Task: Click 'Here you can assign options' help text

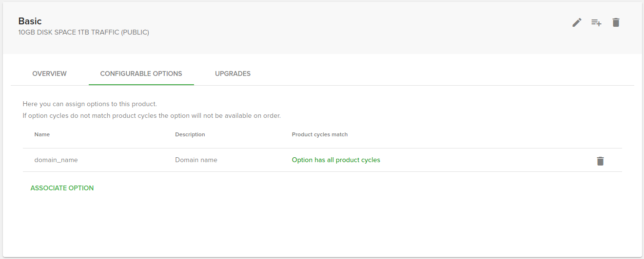Action: click(90, 104)
